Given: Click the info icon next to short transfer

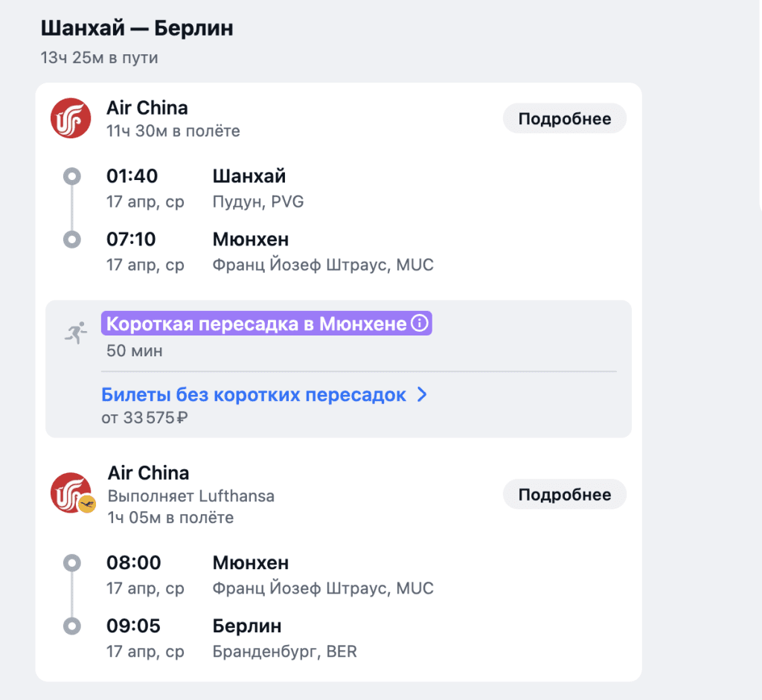Looking at the screenshot, I should tap(420, 324).
